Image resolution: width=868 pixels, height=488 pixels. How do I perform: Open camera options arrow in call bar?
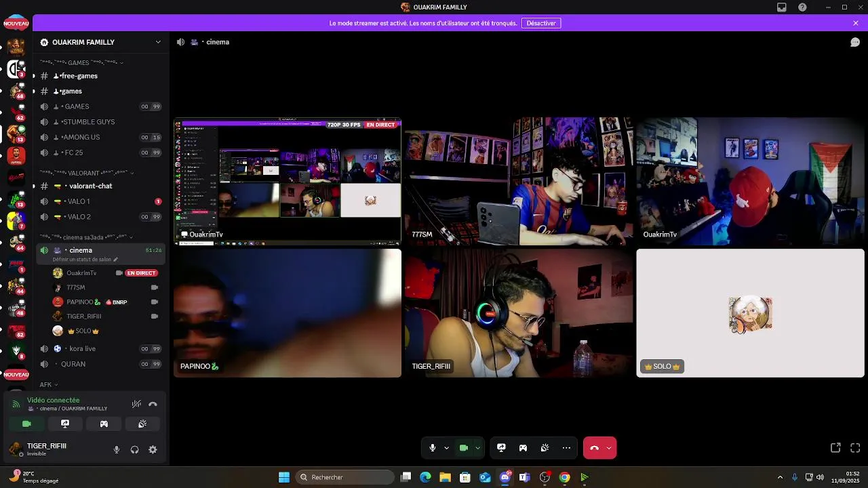point(477,448)
